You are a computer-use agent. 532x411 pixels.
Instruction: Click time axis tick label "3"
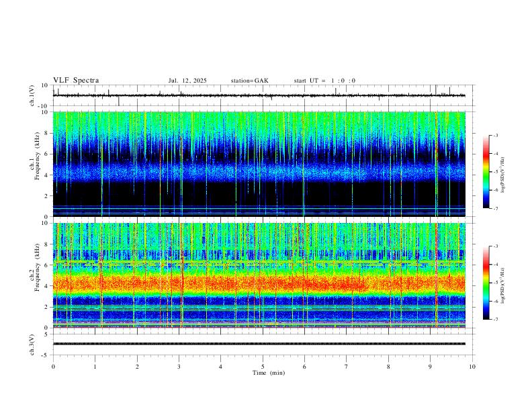tap(179, 367)
